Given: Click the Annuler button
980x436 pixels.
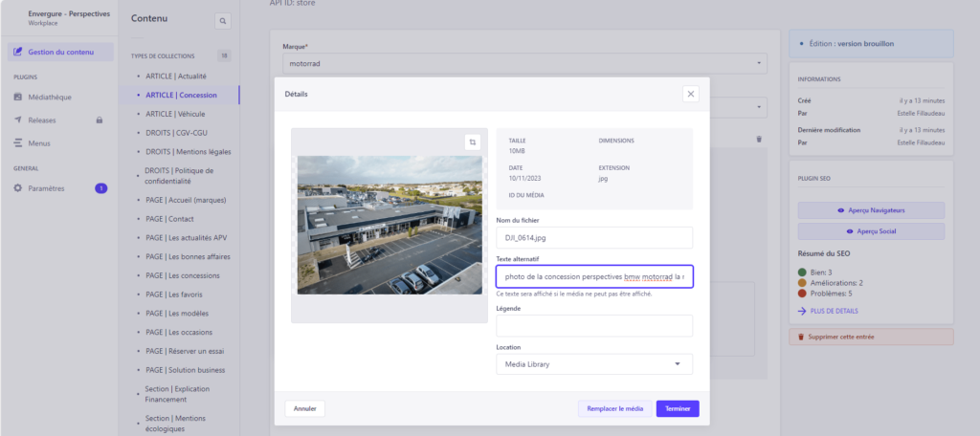Looking at the screenshot, I should pyautogui.click(x=305, y=409).
